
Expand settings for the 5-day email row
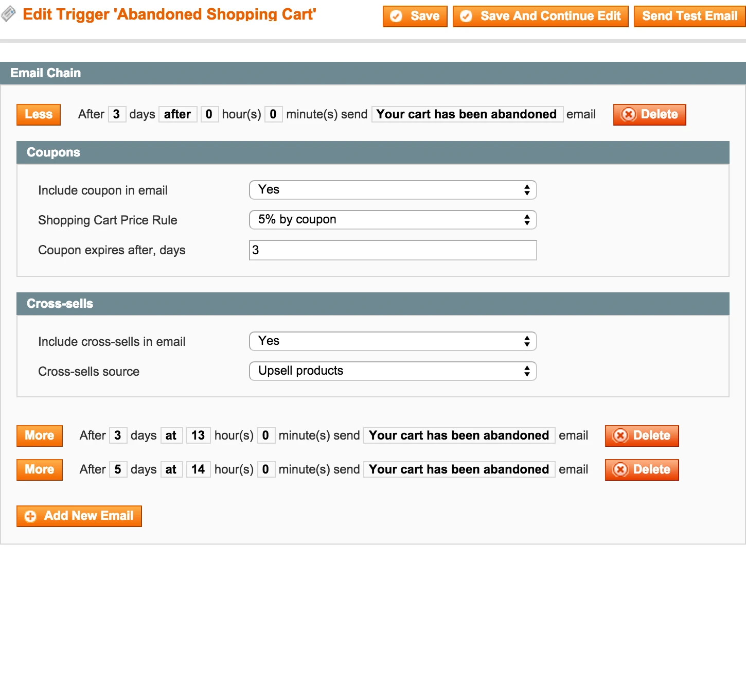40,469
